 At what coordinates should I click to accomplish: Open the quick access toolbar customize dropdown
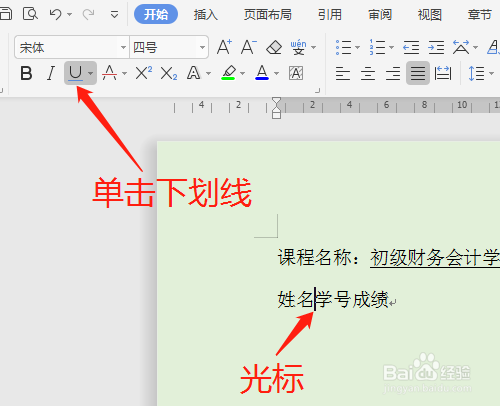click(114, 15)
